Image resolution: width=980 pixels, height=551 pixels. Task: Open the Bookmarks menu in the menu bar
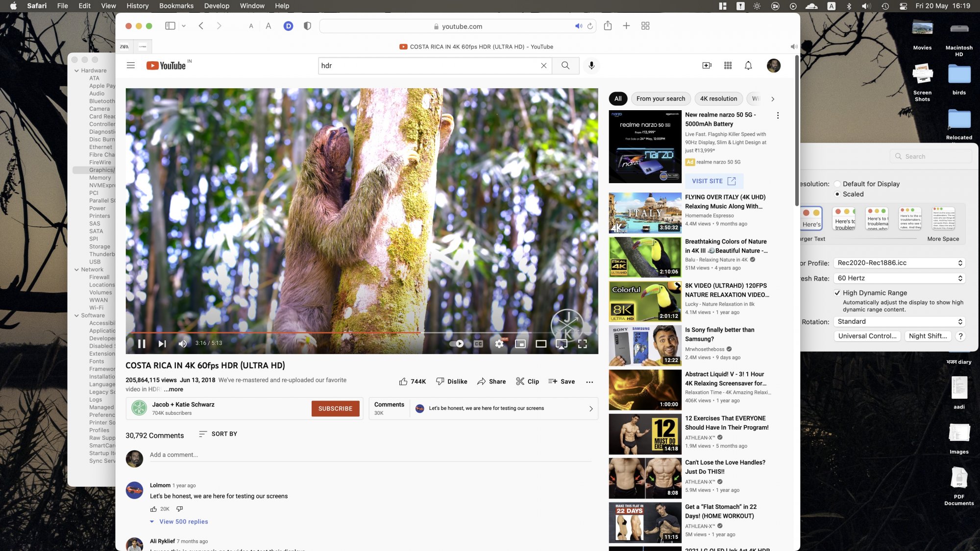[176, 6]
